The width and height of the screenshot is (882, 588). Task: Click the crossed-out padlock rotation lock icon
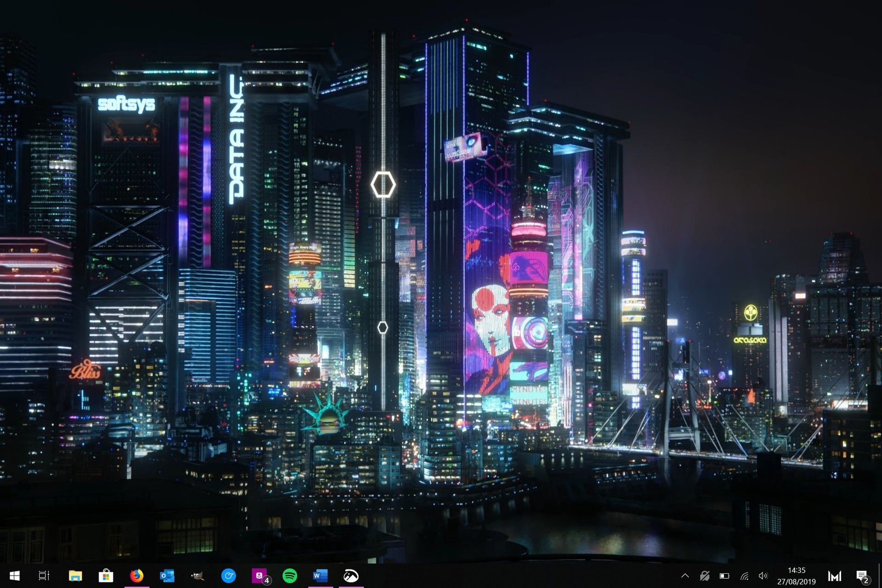tap(705, 575)
